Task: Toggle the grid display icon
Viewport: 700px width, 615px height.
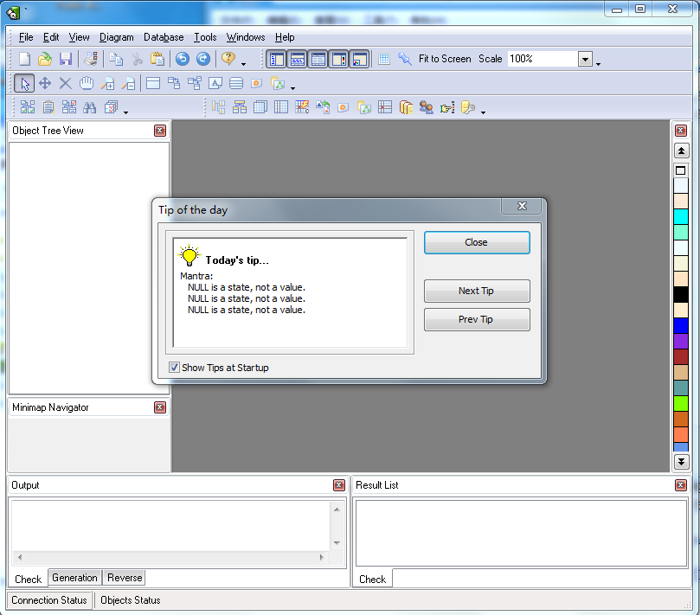Action: [384, 59]
